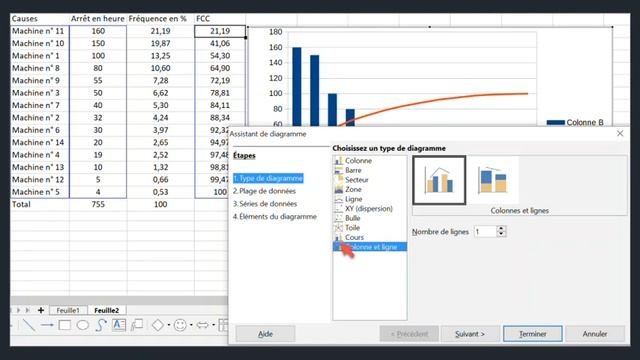The height and width of the screenshot is (360, 640).
Task: Select cell Machine n° 10
Action: (40, 43)
